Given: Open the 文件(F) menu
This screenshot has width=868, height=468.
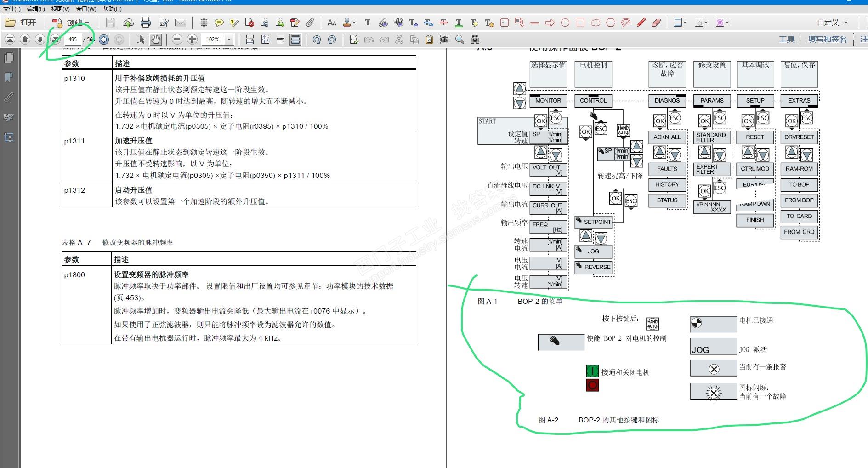Looking at the screenshot, I should click(11, 9).
